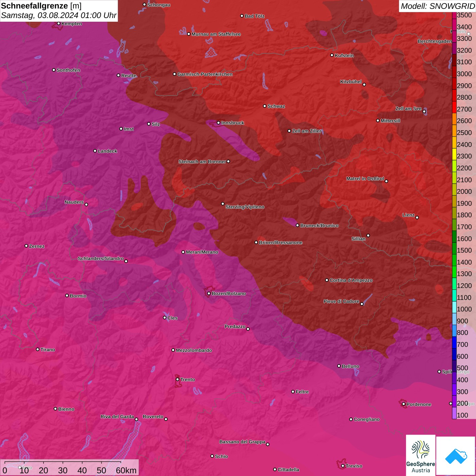The image size is (476, 476).
Task: Click the Steinach am Brenner label
Action: click(202, 161)
